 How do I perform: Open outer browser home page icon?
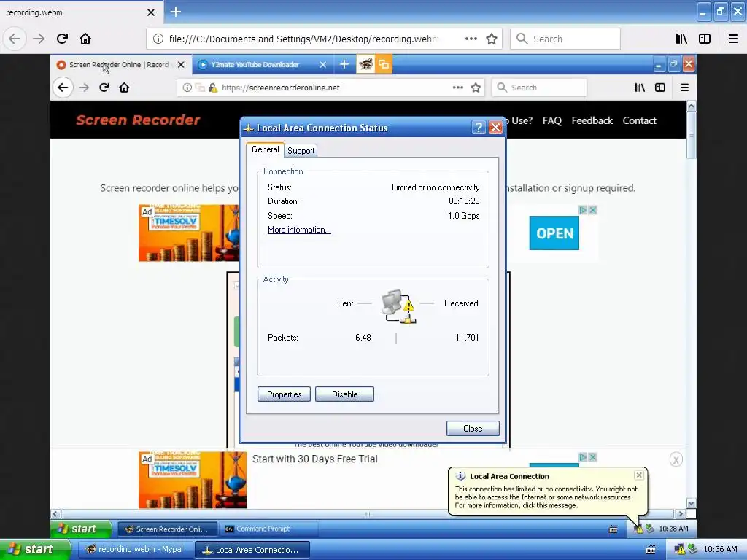coord(85,39)
